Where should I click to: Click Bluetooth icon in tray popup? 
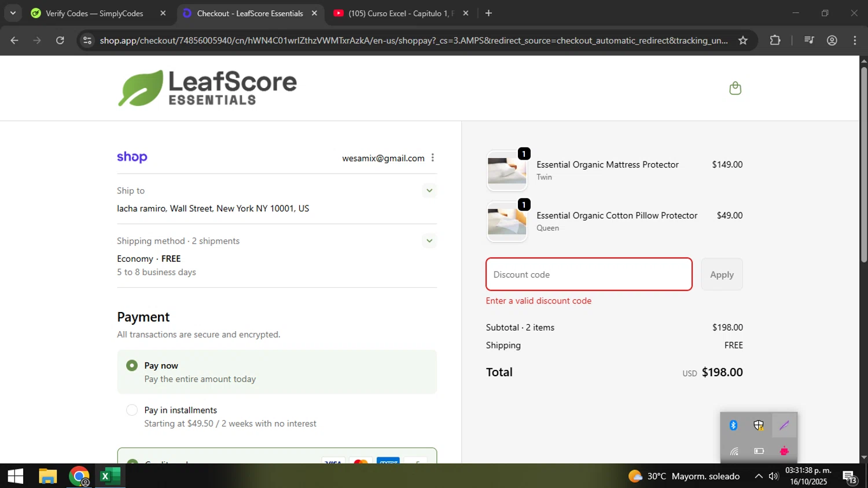(x=733, y=425)
